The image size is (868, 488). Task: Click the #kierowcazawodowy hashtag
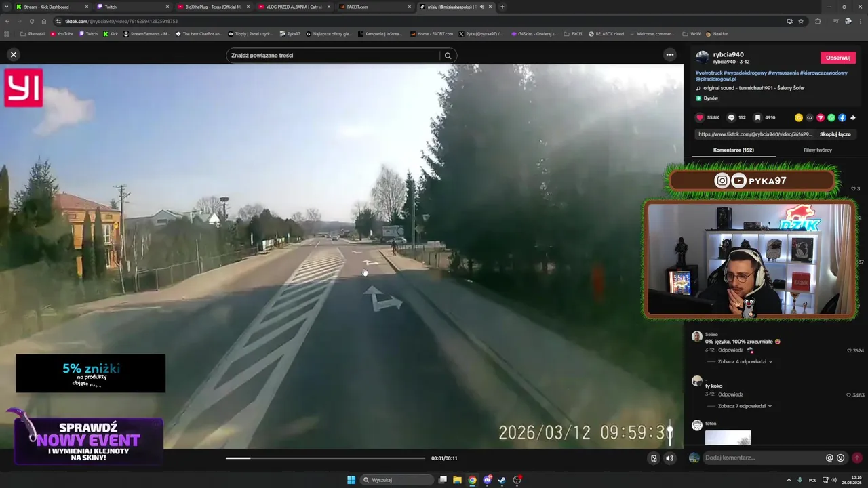tap(823, 73)
